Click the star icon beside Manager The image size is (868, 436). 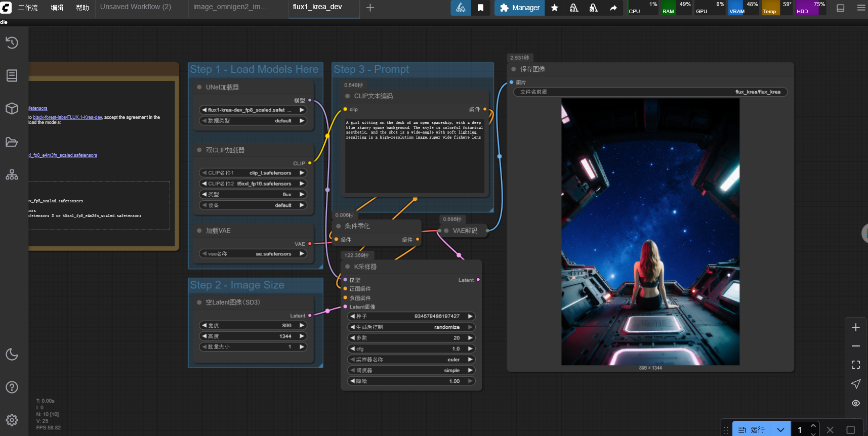555,8
